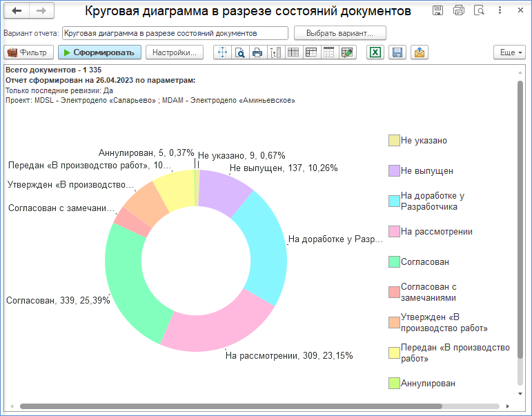Image resolution: width=532 pixels, height=416 pixels.
Task: Click the green Excel export icon
Action: pyautogui.click(x=375, y=52)
